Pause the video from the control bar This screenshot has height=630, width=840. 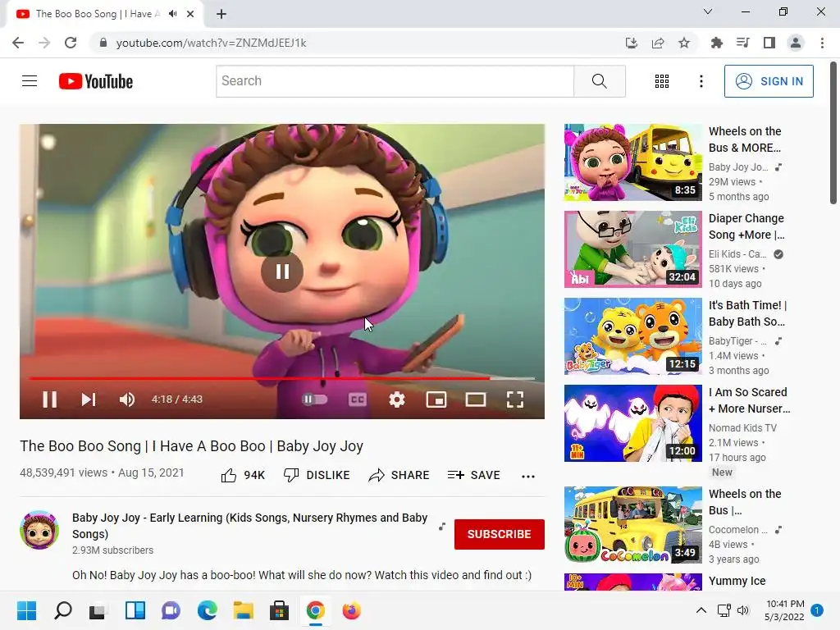click(x=50, y=399)
